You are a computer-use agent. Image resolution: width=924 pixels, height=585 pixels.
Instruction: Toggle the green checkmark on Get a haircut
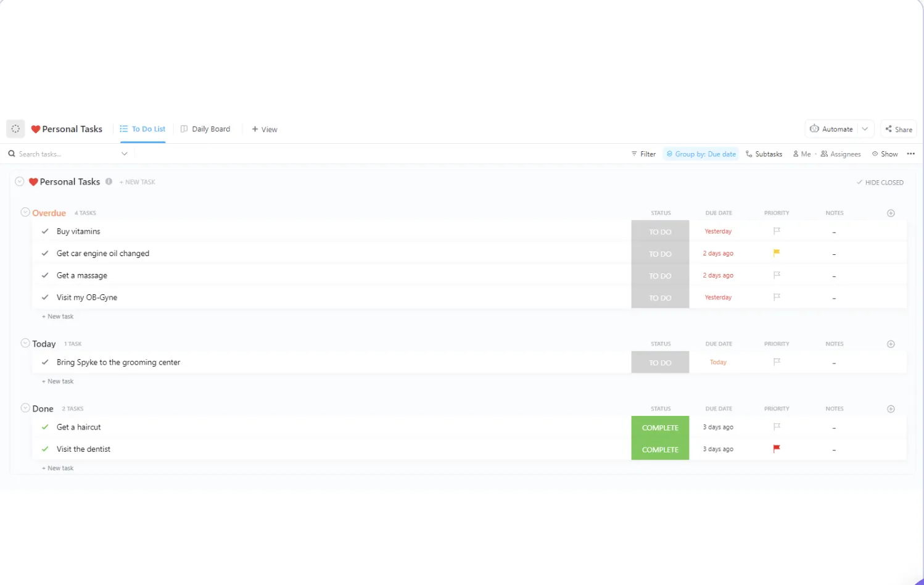coord(45,427)
